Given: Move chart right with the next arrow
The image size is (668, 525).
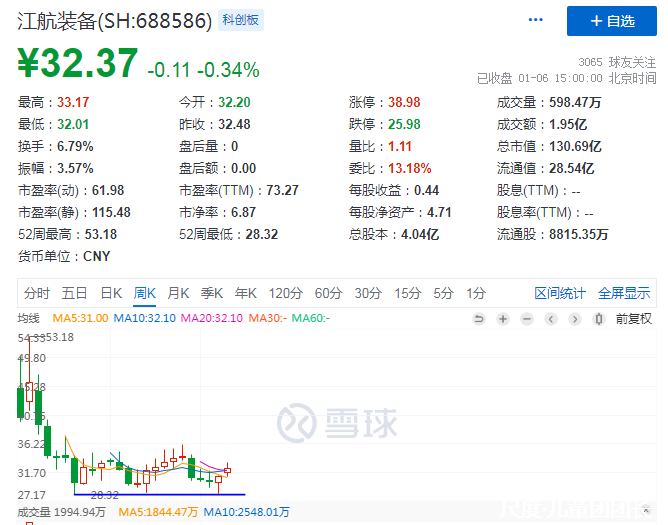Looking at the screenshot, I should 575,319.
